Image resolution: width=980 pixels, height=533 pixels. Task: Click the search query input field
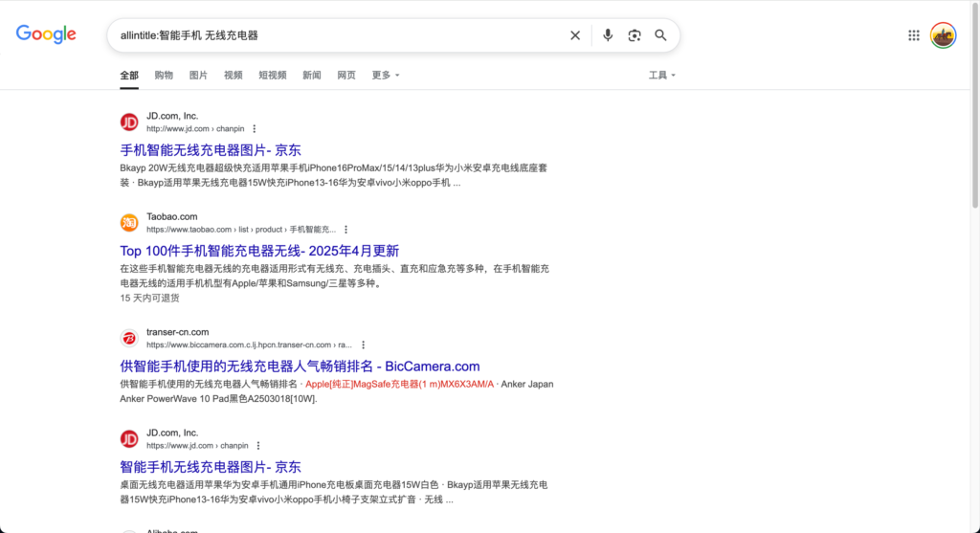341,35
